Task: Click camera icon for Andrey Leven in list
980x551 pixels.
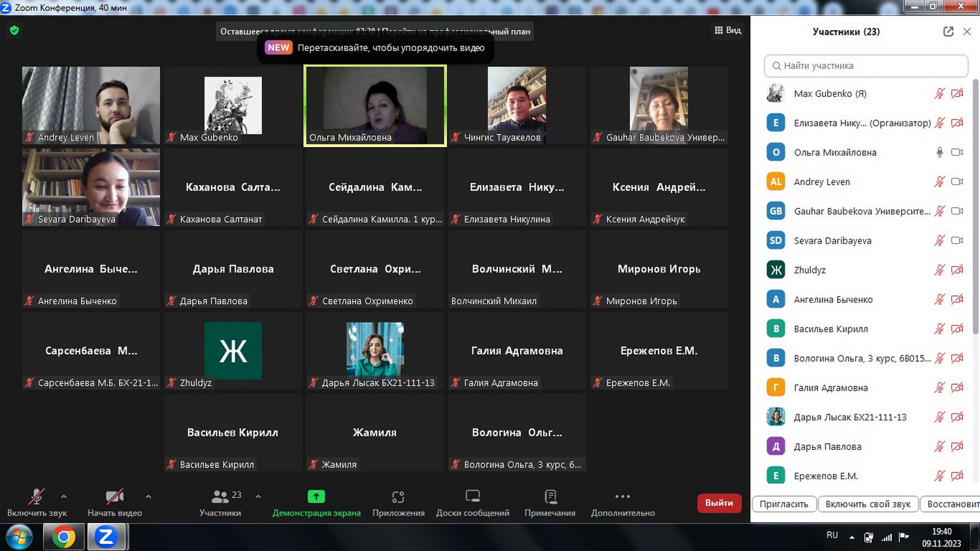Action: coord(957,182)
